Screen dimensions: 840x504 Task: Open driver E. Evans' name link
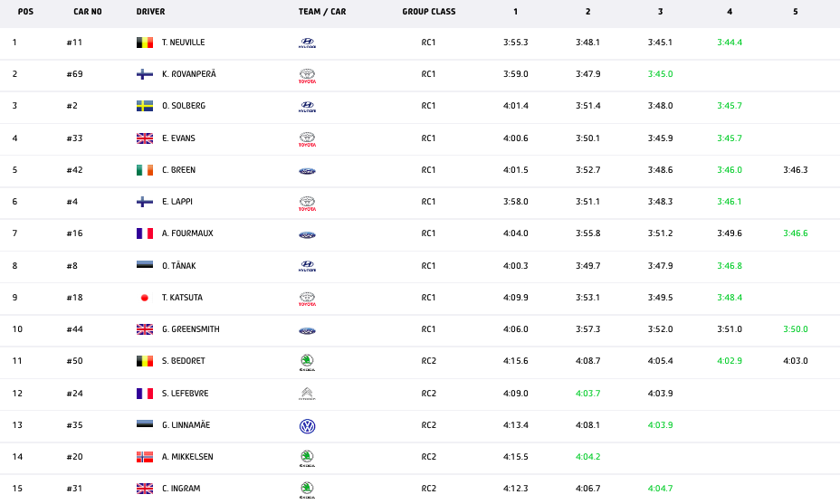pyautogui.click(x=178, y=138)
